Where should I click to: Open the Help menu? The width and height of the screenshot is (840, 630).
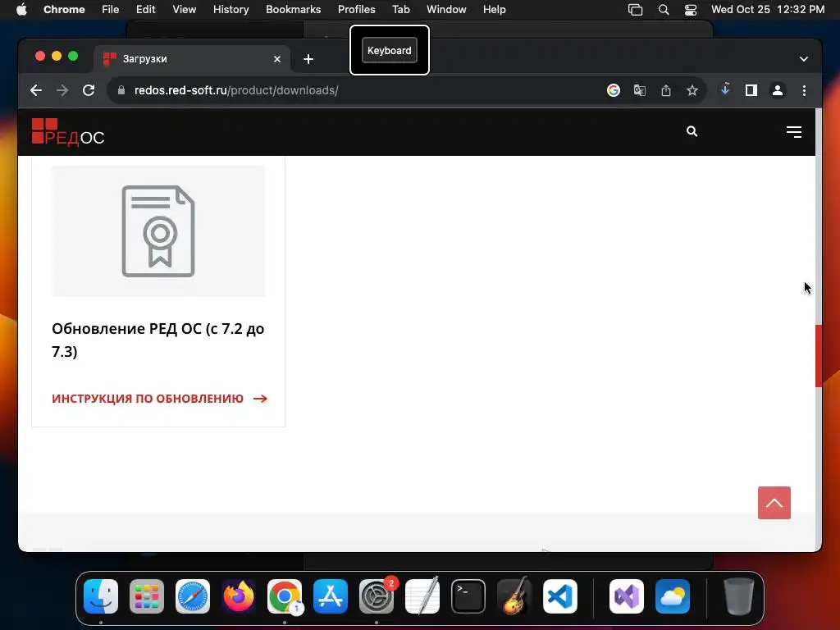click(494, 10)
